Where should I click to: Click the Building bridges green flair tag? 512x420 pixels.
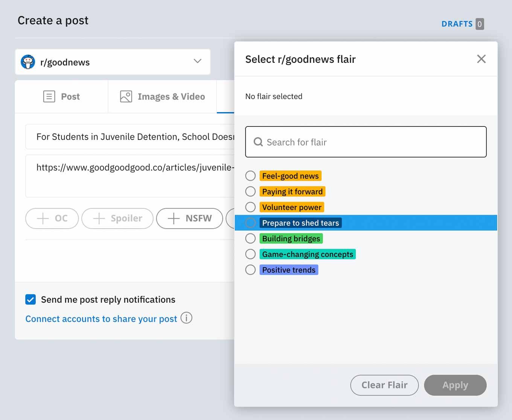(291, 239)
